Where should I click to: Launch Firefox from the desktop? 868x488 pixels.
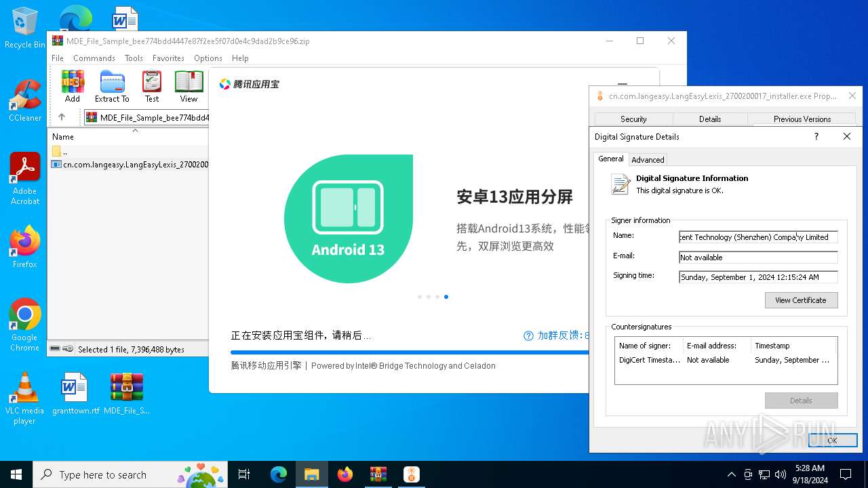pos(25,247)
